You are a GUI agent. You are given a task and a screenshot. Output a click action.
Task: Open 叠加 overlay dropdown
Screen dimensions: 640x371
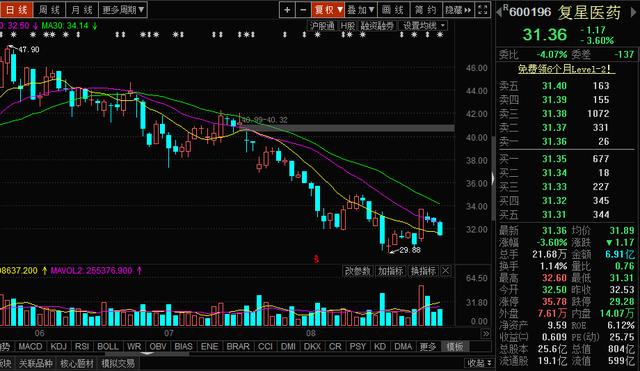pos(361,10)
